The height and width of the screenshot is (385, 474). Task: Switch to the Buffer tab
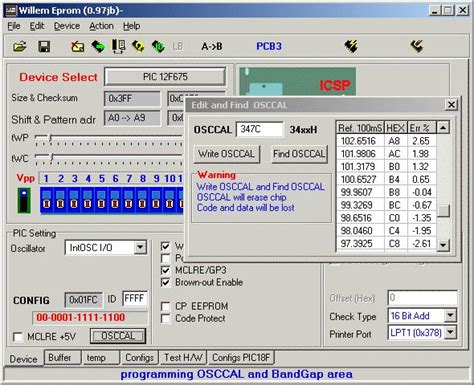62,358
